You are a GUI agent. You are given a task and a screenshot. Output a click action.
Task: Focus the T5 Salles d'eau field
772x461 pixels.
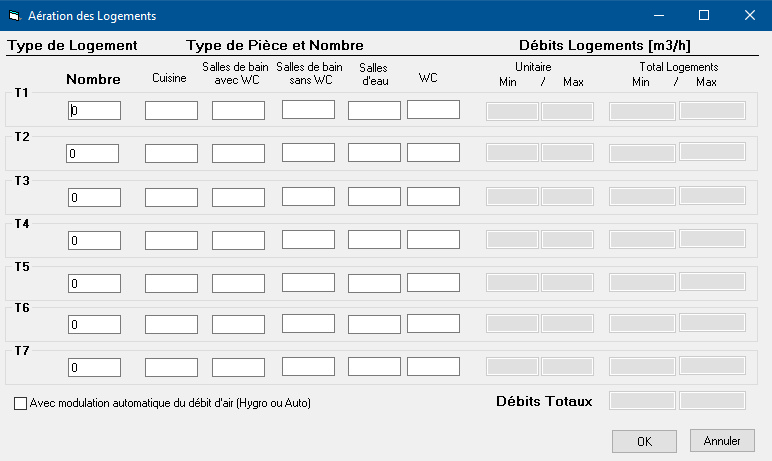[x=374, y=283]
